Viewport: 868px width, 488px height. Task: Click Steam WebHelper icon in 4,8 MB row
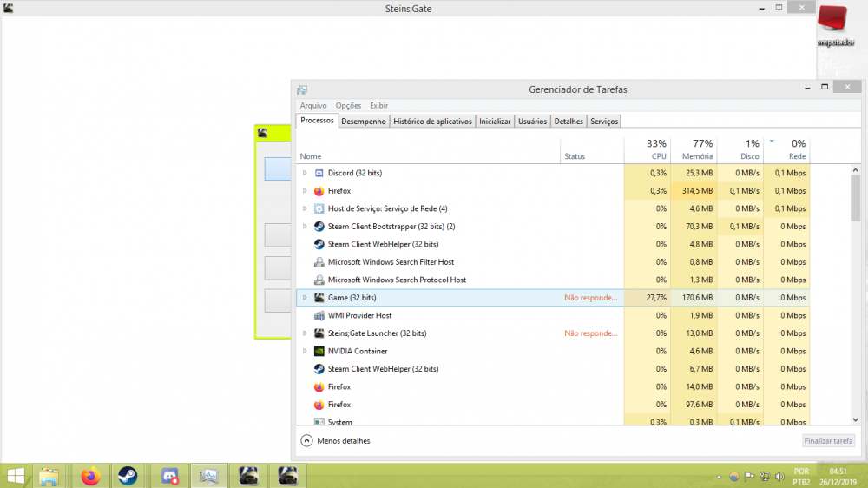[x=319, y=244]
